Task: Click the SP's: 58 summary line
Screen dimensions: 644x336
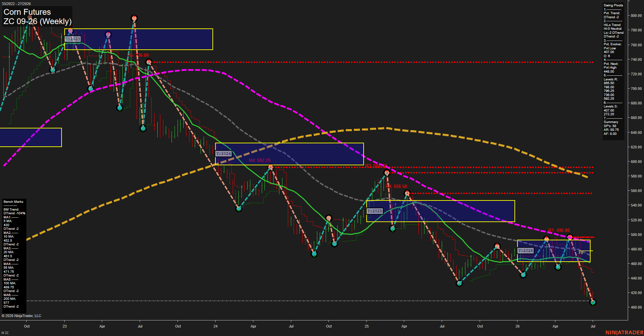Action: tap(610, 126)
